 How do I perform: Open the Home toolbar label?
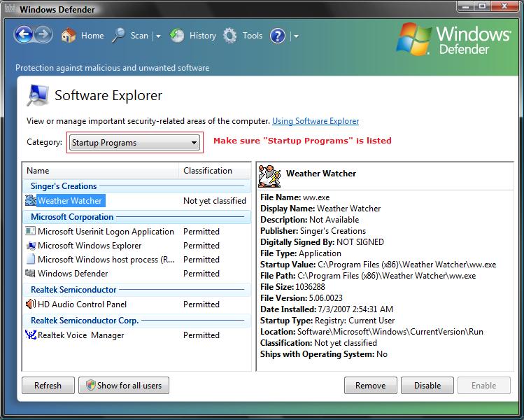92,36
